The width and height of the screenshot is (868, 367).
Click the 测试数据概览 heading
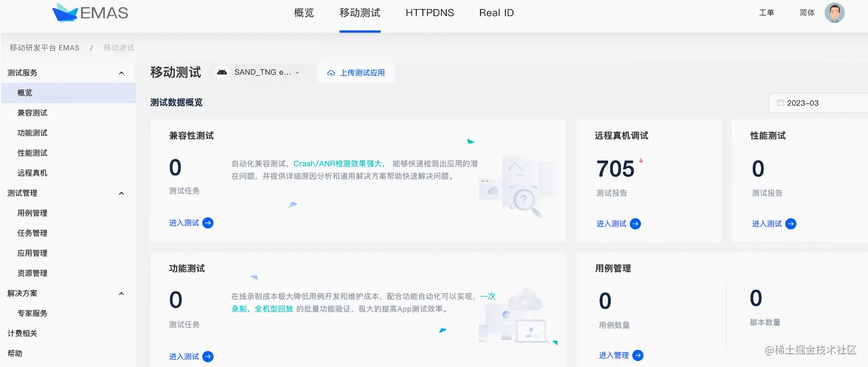click(176, 103)
